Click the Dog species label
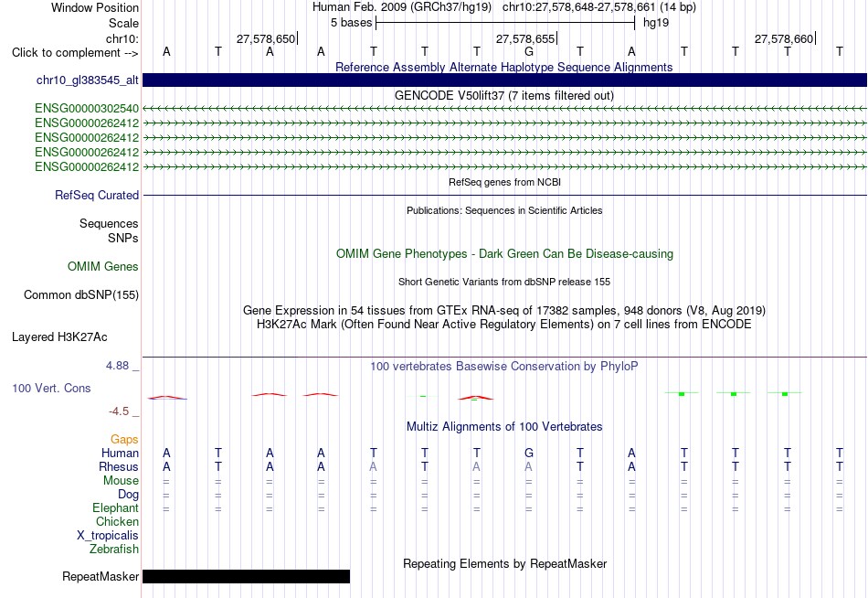This screenshot has height=598, width=868. (x=129, y=495)
